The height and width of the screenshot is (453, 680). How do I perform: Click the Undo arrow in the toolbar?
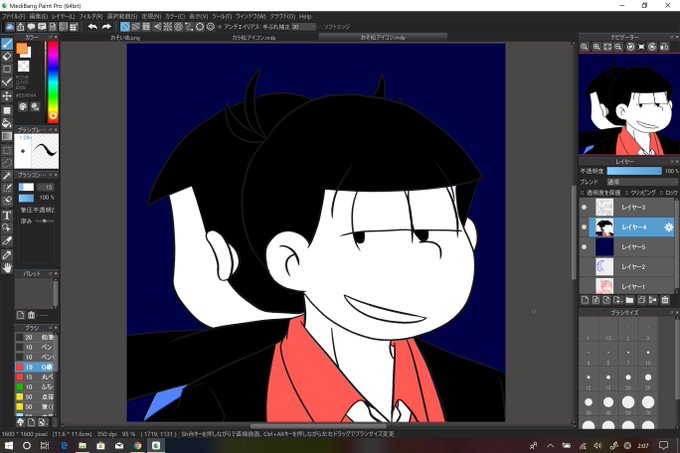pos(92,27)
